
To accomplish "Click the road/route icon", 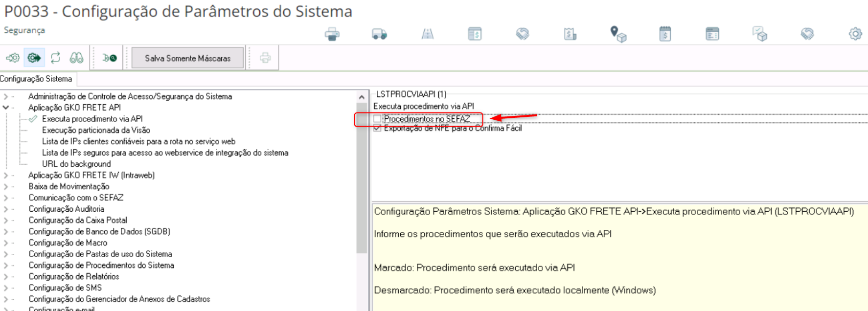I will [x=427, y=34].
